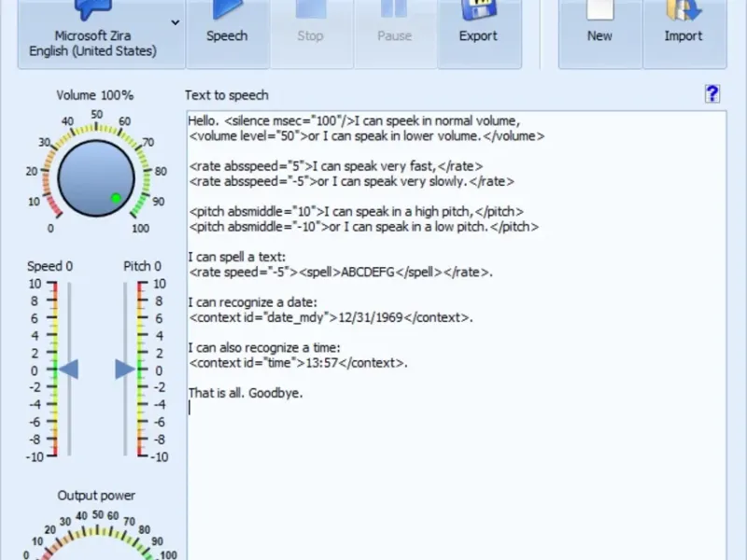Click the 'speak in a high pitch' line
Image resolution: width=747 pixels, height=560 pixels.
pyautogui.click(x=357, y=212)
